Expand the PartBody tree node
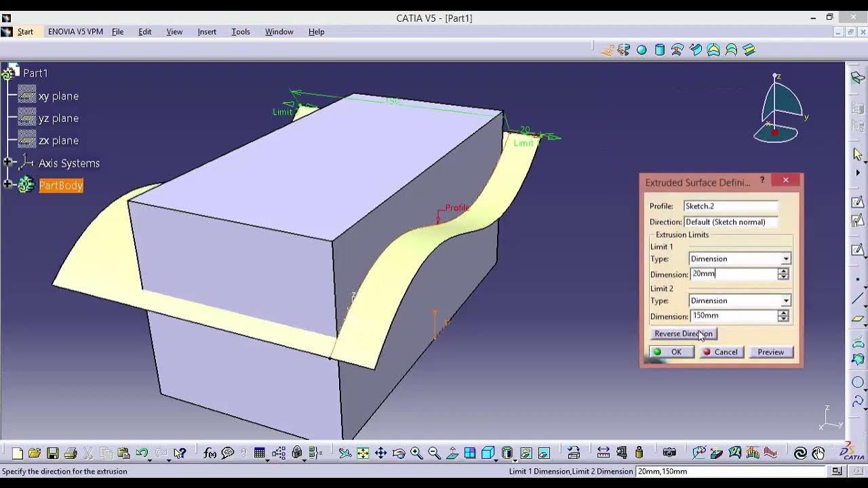The height and width of the screenshot is (488, 868). 7,184
